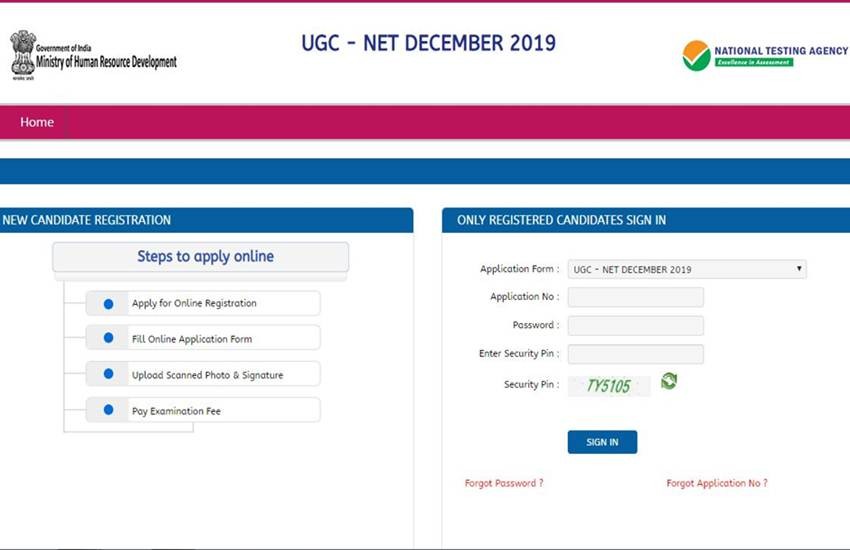This screenshot has height=550, width=850.
Task: Focus the Password input field
Action: point(635,325)
